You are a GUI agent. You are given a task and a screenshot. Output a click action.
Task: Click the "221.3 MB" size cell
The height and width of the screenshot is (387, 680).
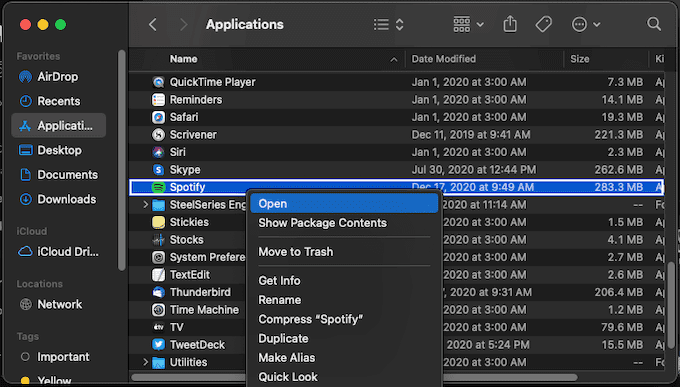click(x=619, y=134)
